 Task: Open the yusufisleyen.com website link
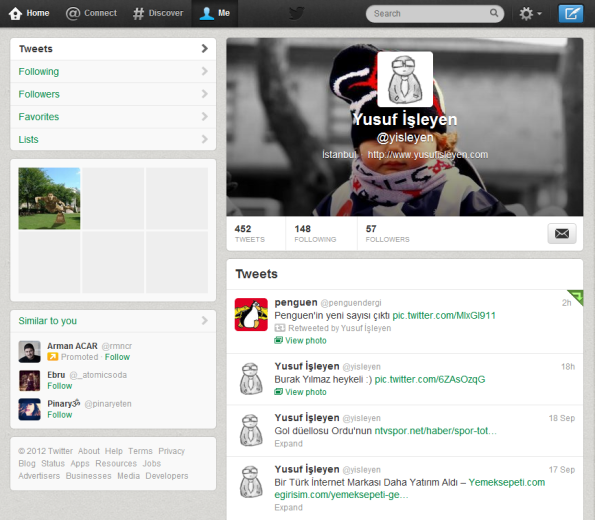click(x=428, y=154)
